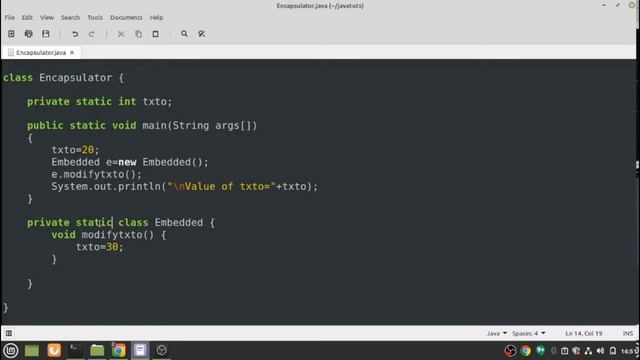Click the 'void modifytxto() {' line
This screenshot has width=640, height=360.
point(109,235)
